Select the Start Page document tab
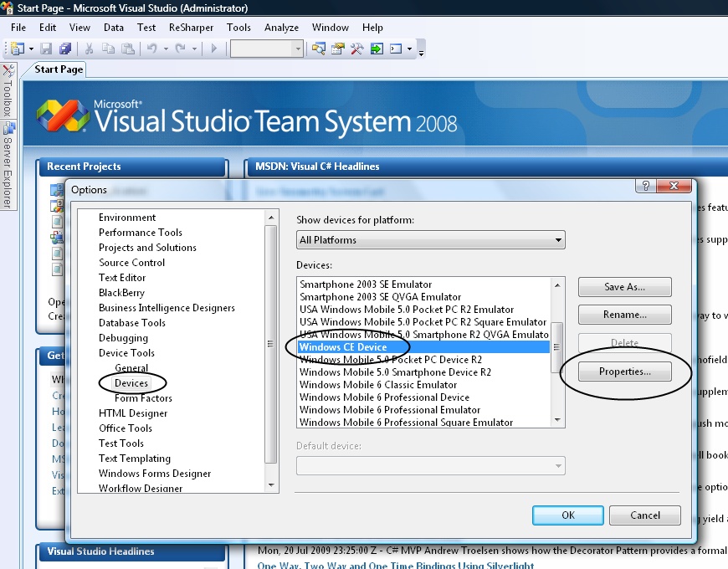The image size is (728, 569). pos(59,69)
